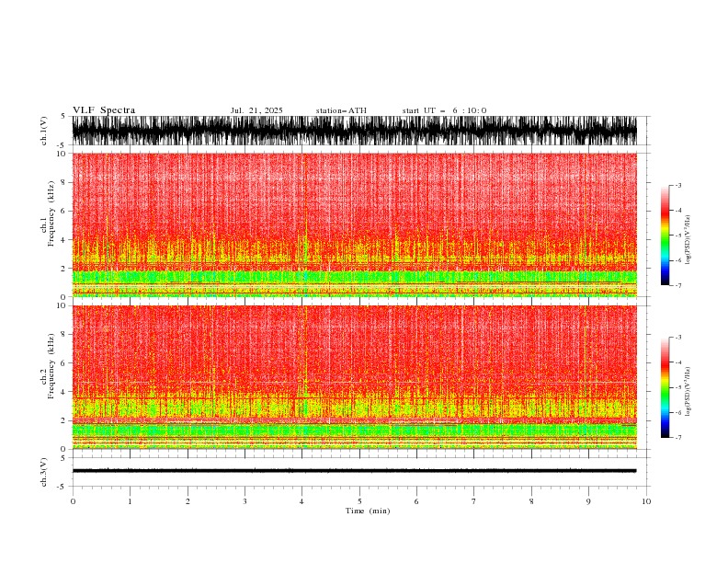Click time axis tick label '0'
The width and height of the screenshot is (728, 563).
[73, 501]
